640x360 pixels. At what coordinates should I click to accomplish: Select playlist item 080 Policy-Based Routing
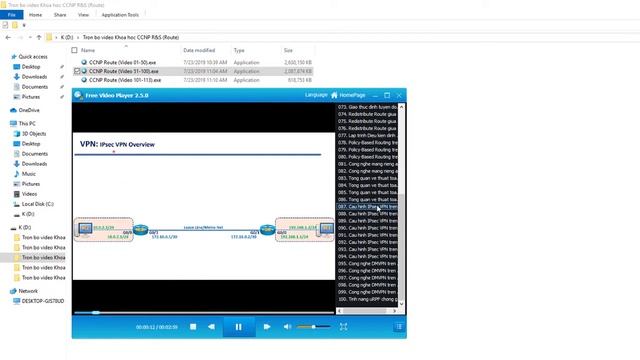[367, 157]
